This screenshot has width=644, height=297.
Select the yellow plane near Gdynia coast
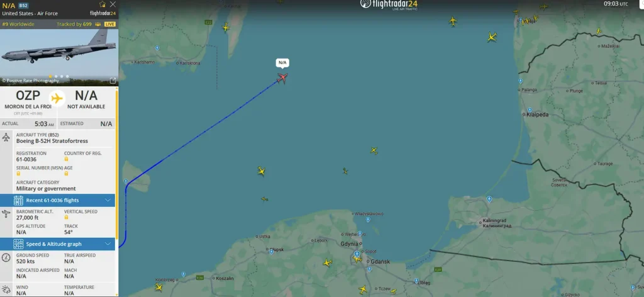[x=357, y=259]
